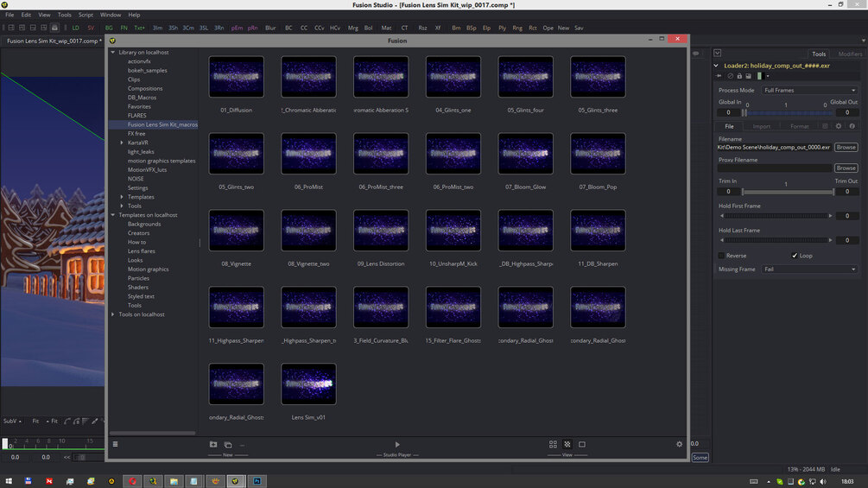The width and height of the screenshot is (868, 488).
Task: Switch bin to list view icon
Action: [x=582, y=444]
